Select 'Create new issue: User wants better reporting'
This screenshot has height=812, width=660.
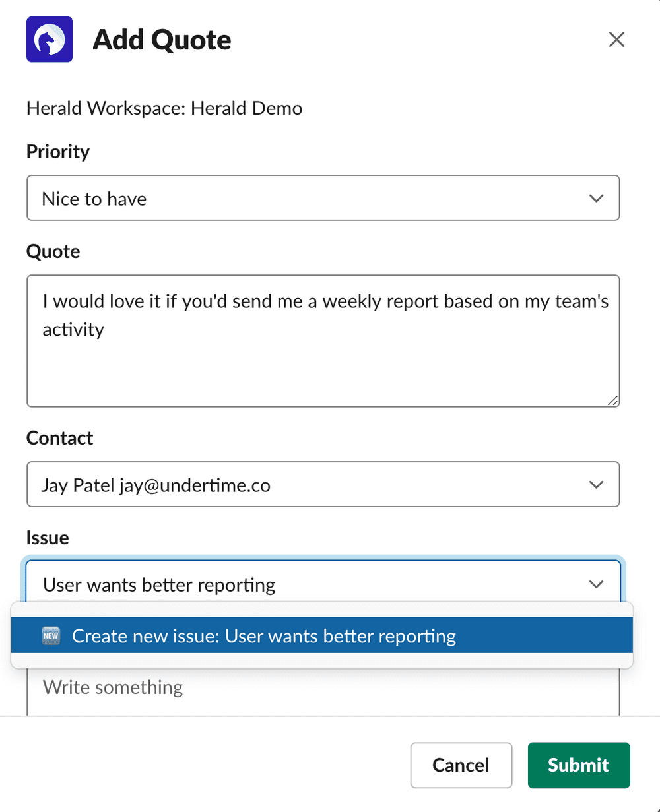pos(322,635)
